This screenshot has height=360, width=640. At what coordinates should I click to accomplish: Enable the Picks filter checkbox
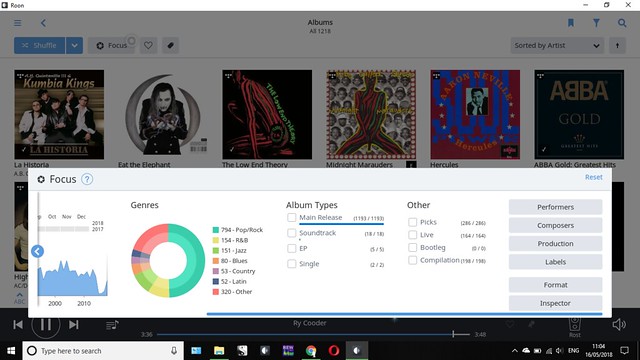pyautogui.click(x=413, y=222)
